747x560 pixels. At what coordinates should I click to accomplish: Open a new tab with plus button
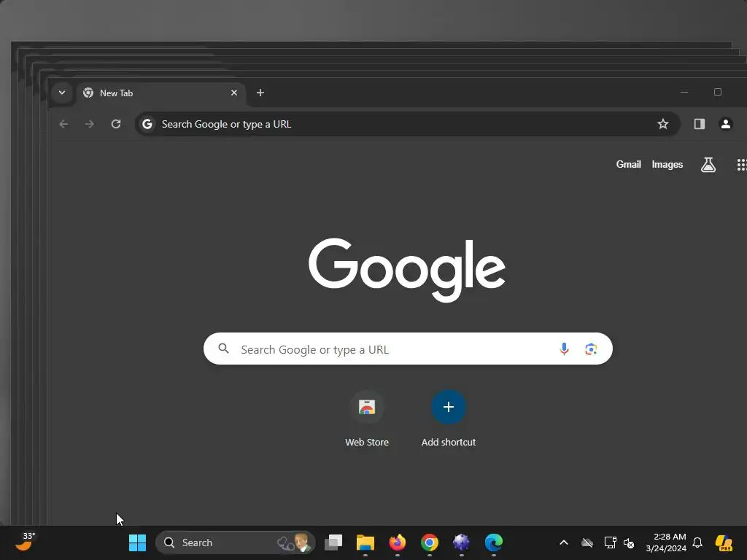pos(260,93)
